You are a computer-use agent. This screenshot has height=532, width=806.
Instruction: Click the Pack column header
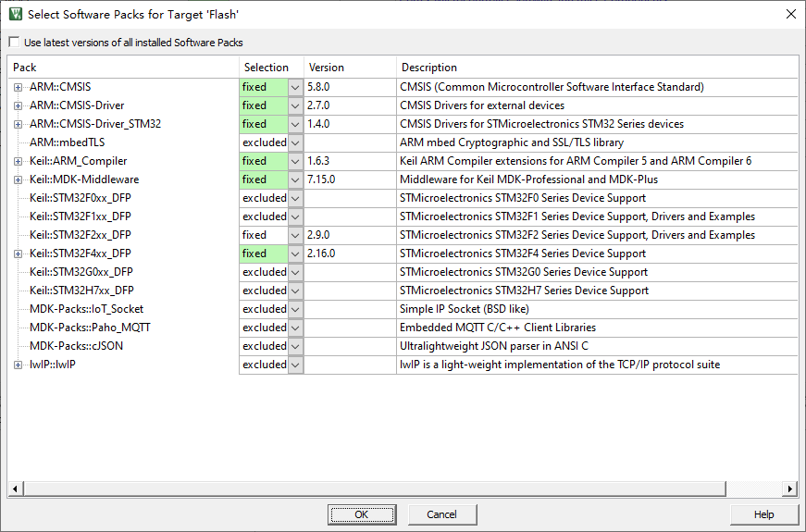123,68
